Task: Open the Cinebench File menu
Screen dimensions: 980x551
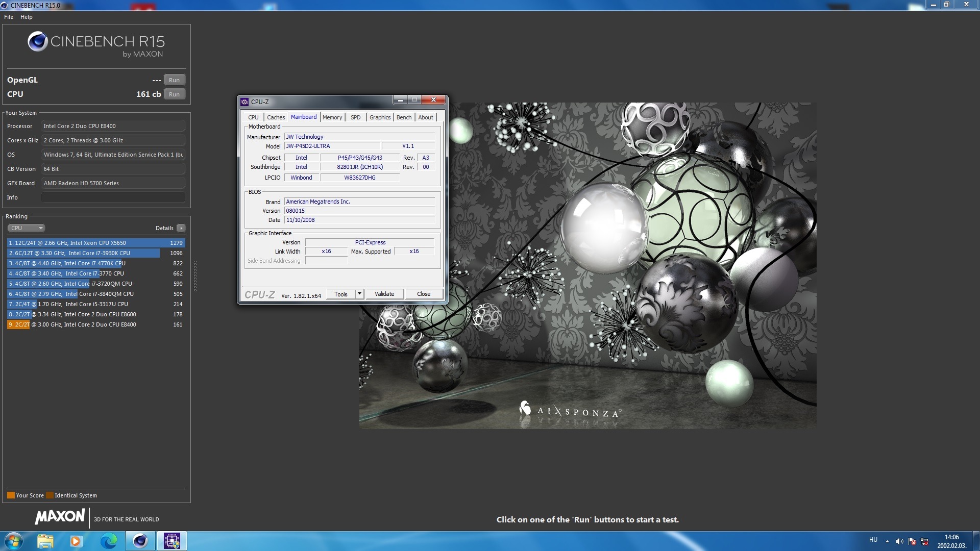Action: 9,17
